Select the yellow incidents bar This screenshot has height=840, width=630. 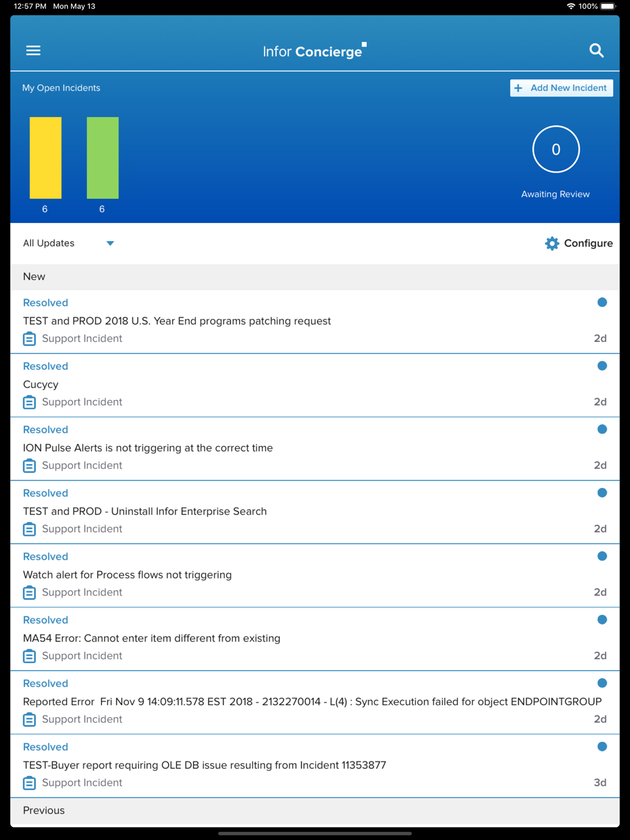click(45, 158)
